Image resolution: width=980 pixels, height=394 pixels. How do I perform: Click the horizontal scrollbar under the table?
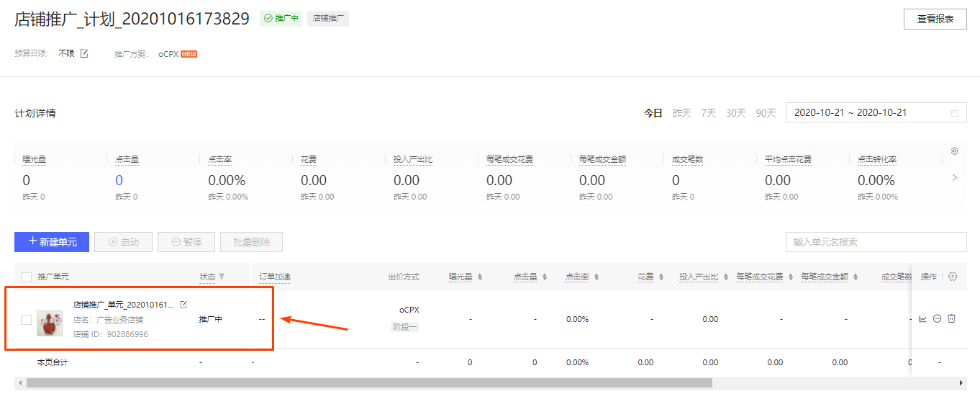point(368,383)
